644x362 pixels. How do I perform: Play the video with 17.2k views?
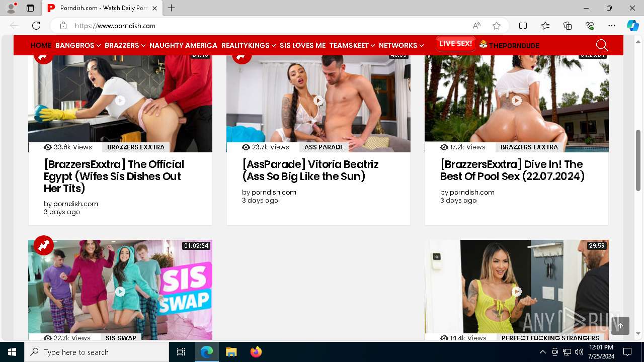[x=516, y=101]
